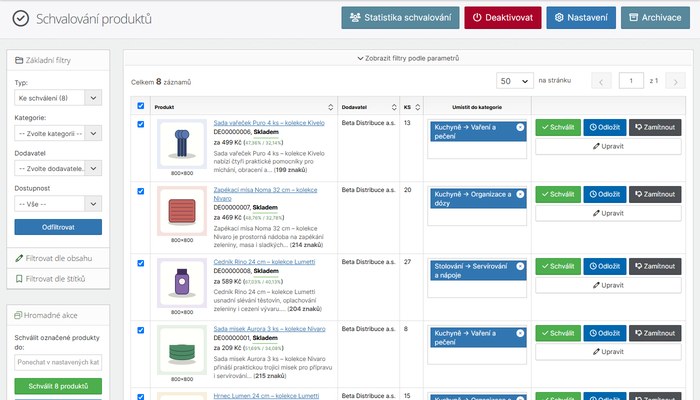Expand Zobrazit filtry podle parametrů

(408, 58)
